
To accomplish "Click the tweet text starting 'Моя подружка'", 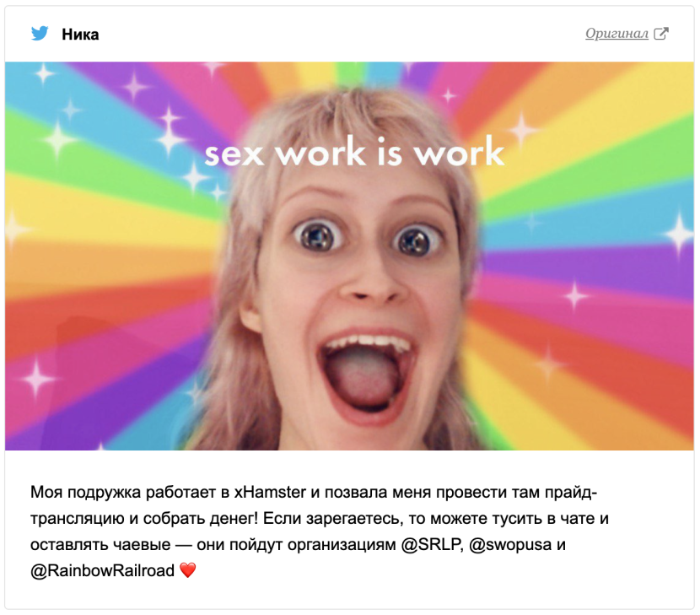I will [x=320, y=531].
